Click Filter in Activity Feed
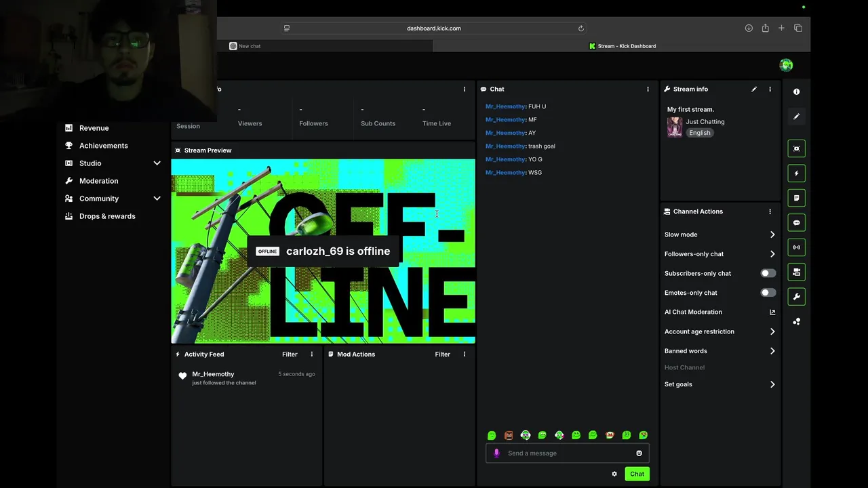Image resolution: width=868 pixels, height=488 pixels. [x=290, y=354]
